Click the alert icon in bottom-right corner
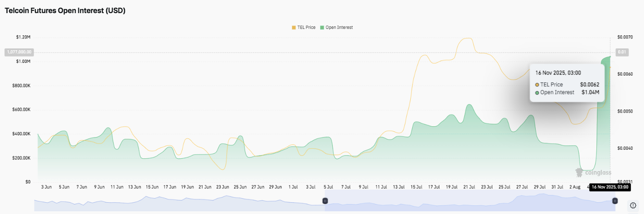 pos(633,205)
